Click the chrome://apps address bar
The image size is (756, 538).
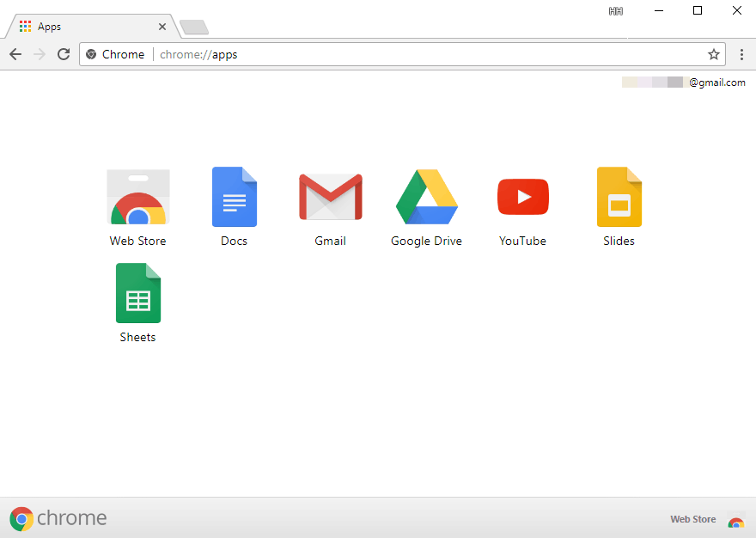(402, 54)
